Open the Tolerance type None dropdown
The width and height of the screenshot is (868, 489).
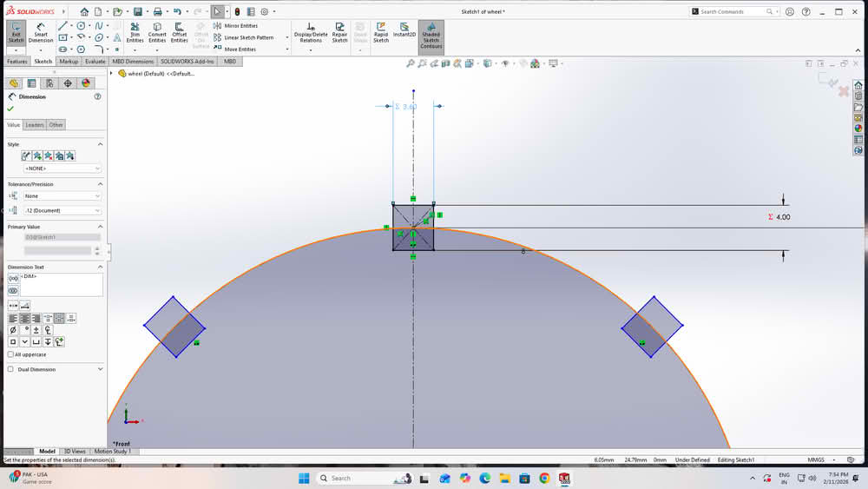62,196
